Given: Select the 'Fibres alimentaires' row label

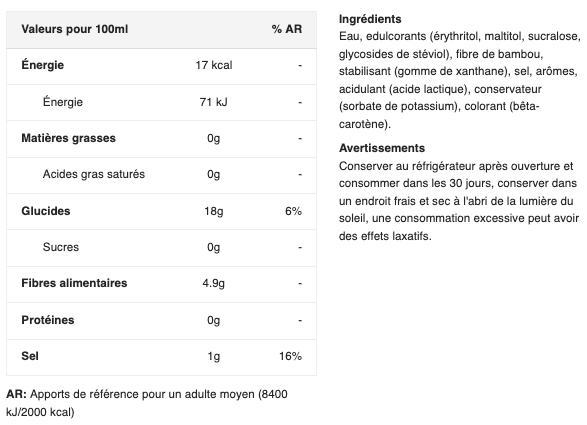Looking at the screenshot, I should point(74,283).
